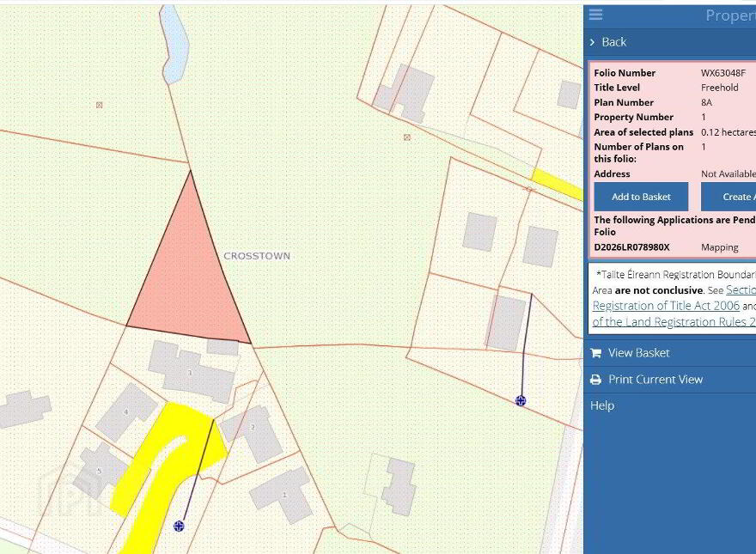The image size is (756, 554).
Task: Open the Help item
Action: click(602, 405)
